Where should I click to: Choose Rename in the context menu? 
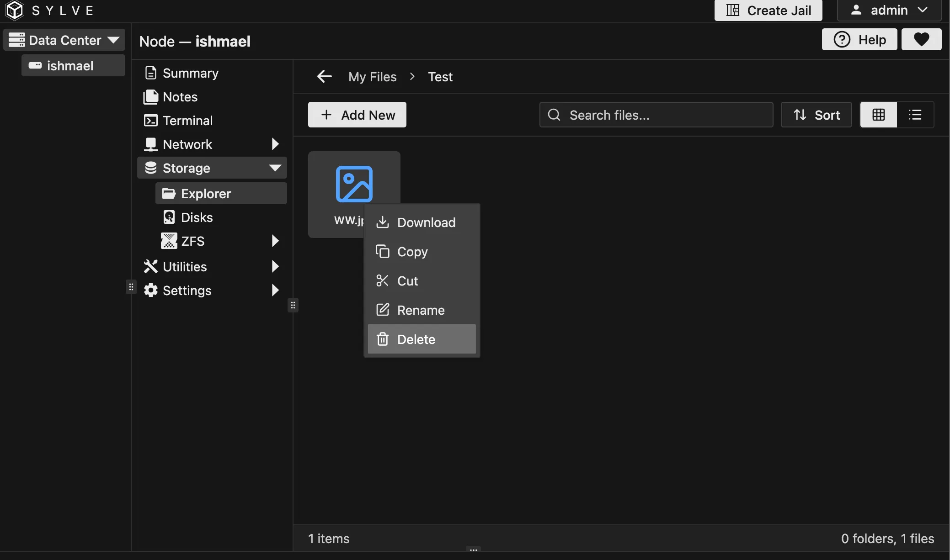point(421,310)
